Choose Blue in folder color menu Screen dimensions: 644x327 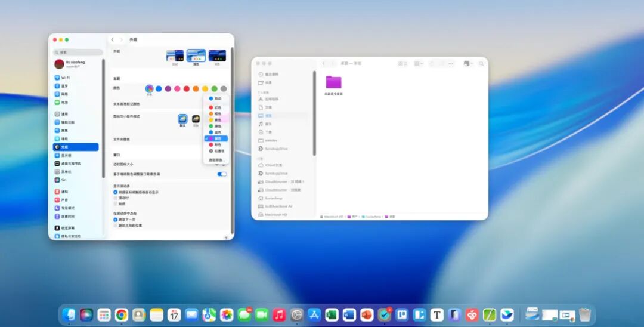coord(216,132)
